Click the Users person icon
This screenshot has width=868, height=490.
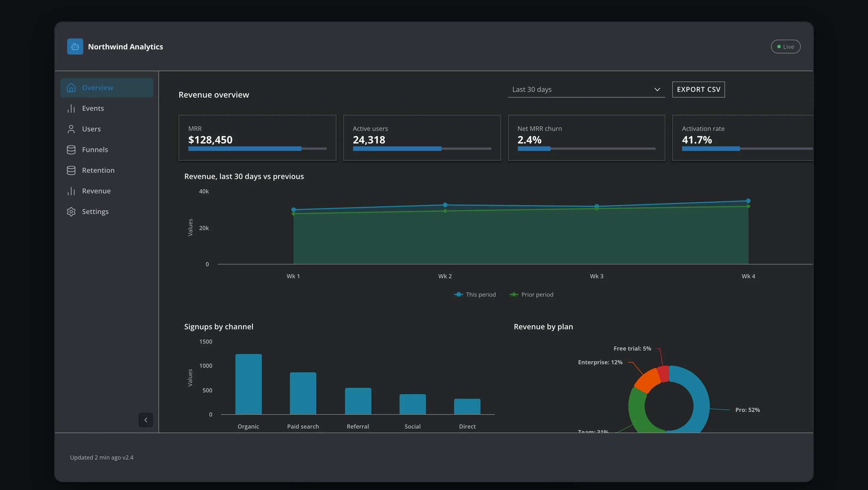[x=71, y=129]
